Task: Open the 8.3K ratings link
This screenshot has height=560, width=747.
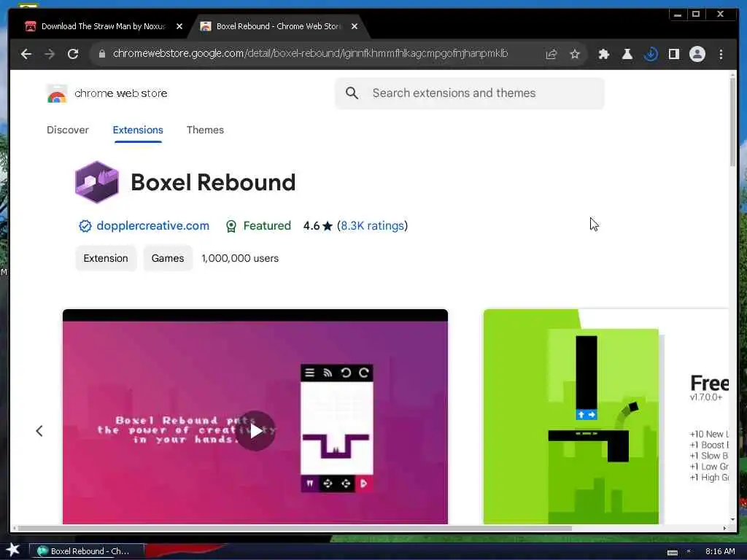Action: click(372, 226)
